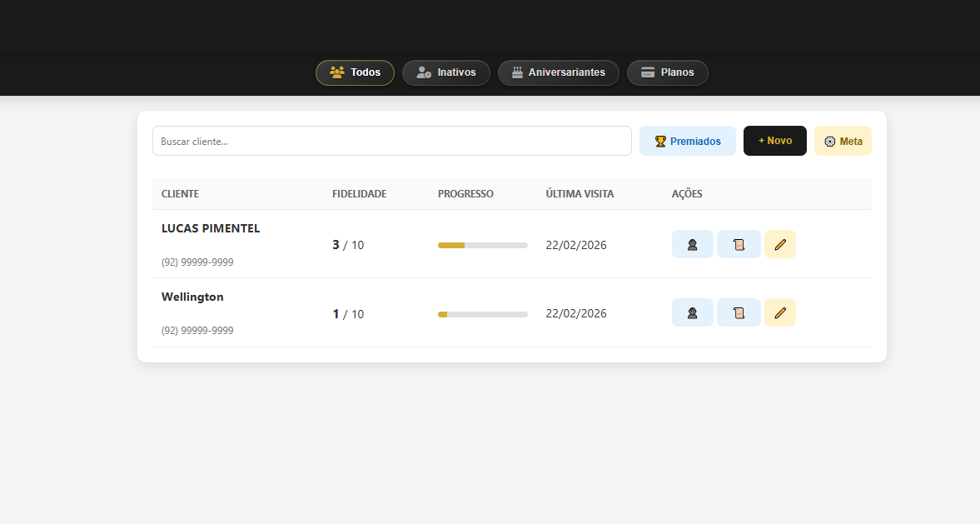980x524 pixels.
Task: Click LUCAS PIMENTEL's progress bar
Action: click(x=482, y=245)
